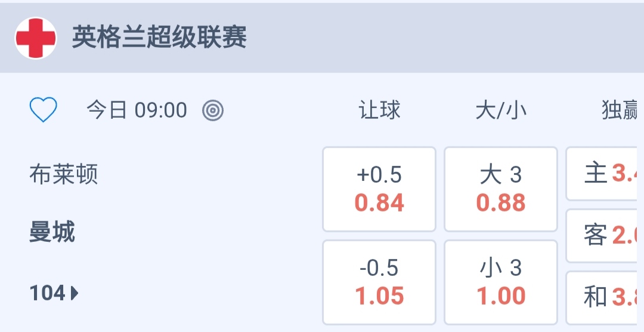Choose the home win 主 odds

click(x=605, y=174)
